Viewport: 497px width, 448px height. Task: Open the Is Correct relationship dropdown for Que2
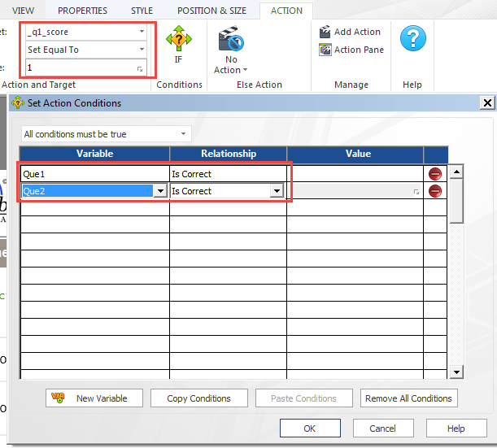277,191
